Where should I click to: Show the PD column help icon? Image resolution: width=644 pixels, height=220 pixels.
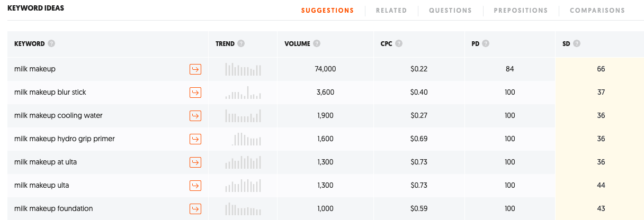coord(486,44)
